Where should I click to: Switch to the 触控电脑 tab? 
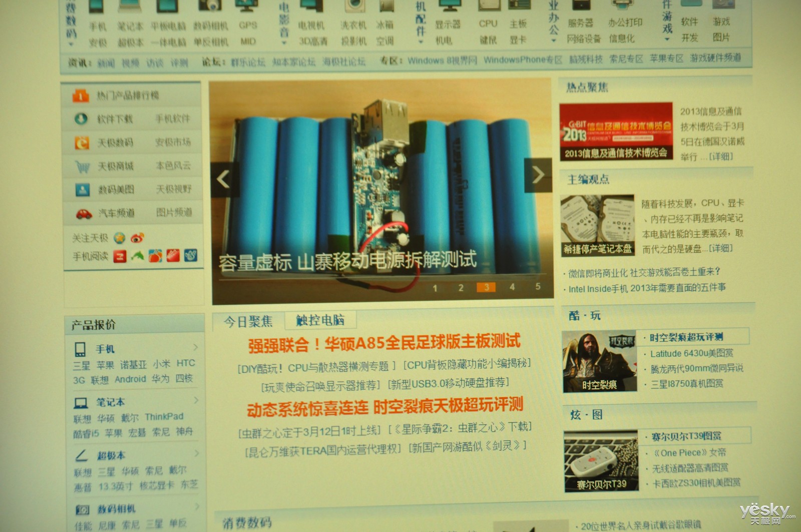320,320
